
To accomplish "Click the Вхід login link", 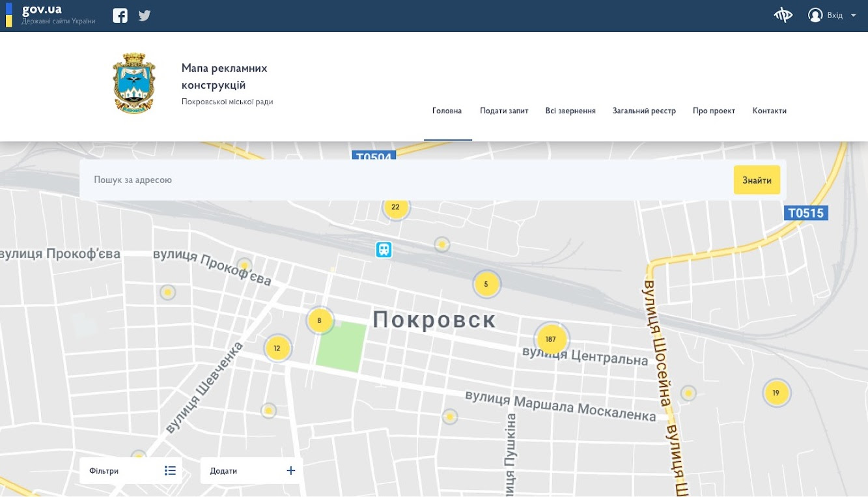I will (835, 16).
